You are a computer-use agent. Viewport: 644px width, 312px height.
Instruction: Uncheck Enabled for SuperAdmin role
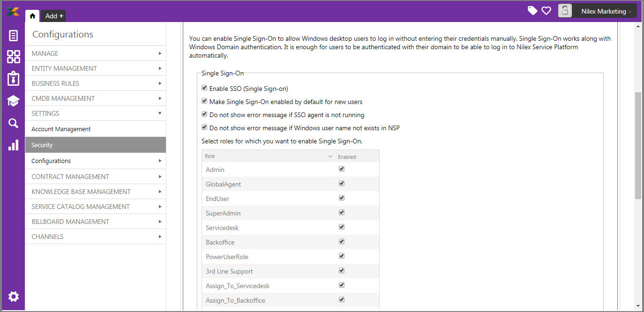[x=342, y=212]
